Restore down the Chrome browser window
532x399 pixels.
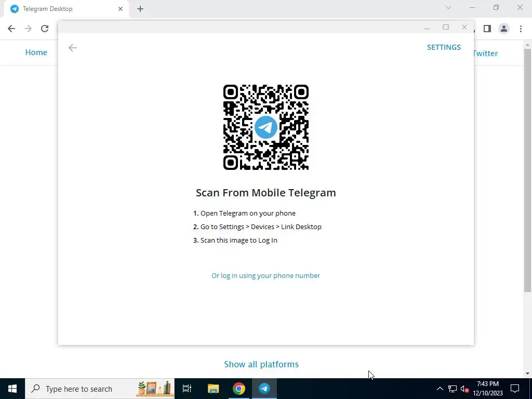pyautogui.click(x=496, y=7)
